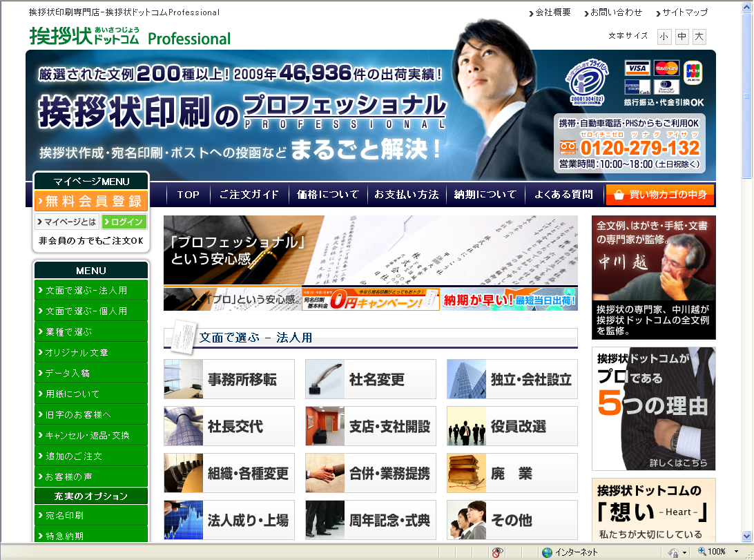This screenshot has width=754, height=560.
Task: Open 納期について navigation tab
Action: (x=485, y=195)
